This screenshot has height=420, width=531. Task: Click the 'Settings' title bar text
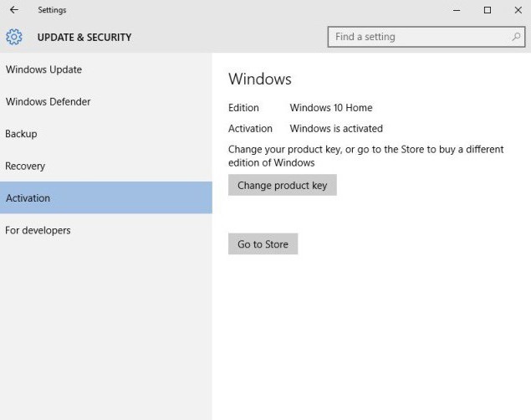click(52, 10)
